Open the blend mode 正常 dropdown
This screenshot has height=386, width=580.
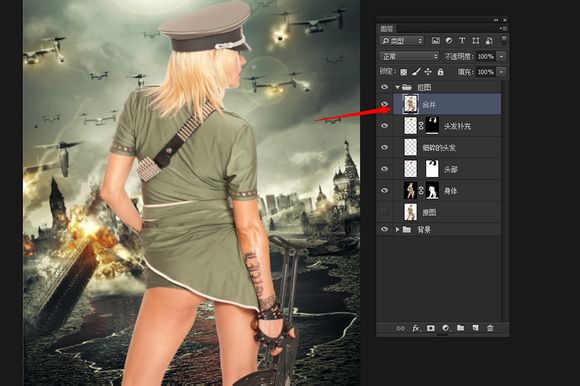click(x=409, y=56)
